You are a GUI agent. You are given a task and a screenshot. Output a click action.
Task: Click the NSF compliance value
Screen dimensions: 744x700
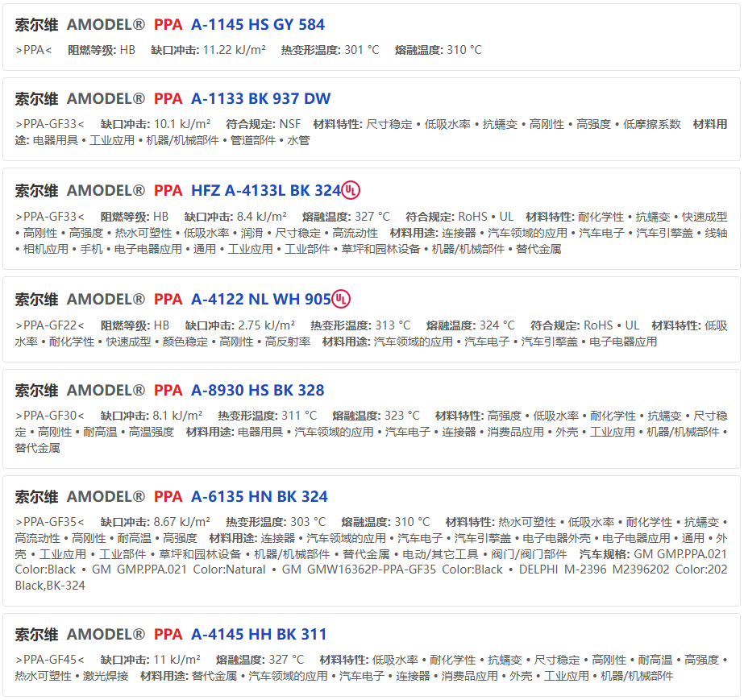pyautogui.click(x=290, y=124)
